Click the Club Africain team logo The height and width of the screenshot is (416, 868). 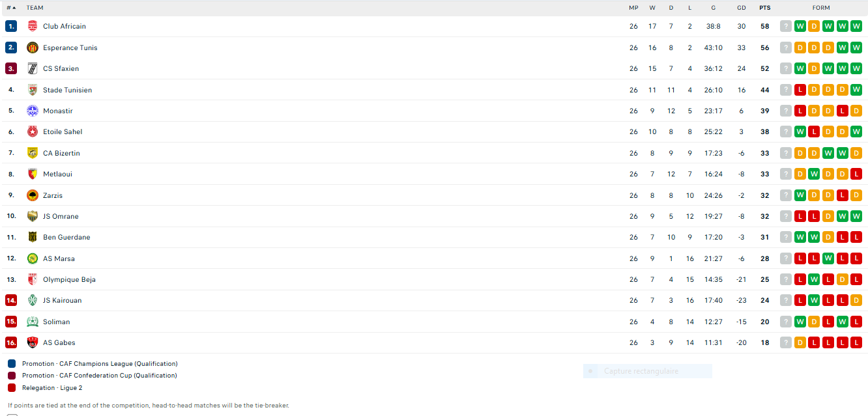click(33, 26)
